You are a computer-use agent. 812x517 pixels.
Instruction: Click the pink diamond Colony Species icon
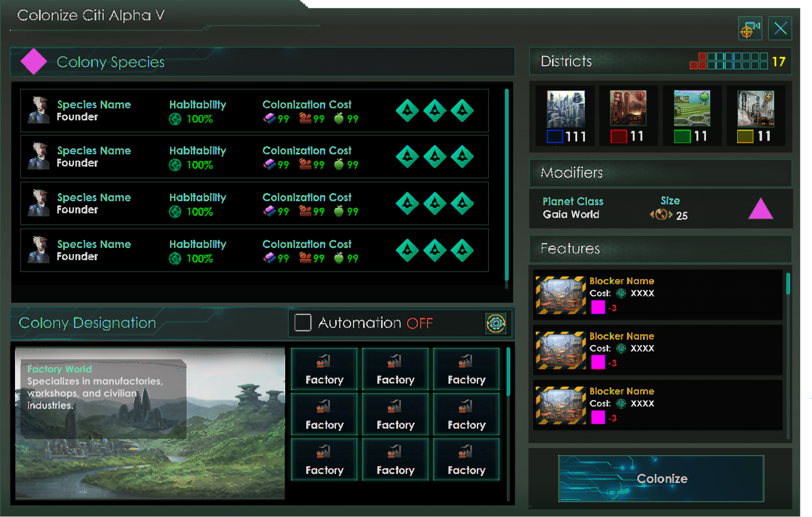click(34, 62)
